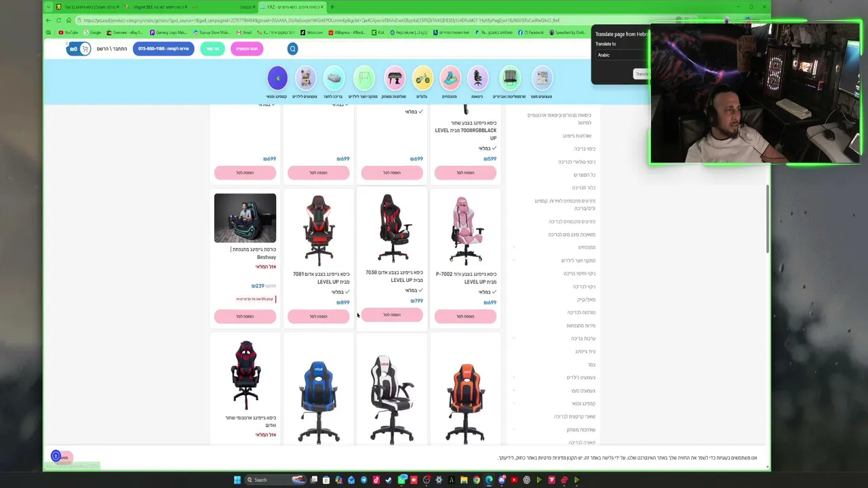Open the gaming chairs category icon

pyautogui.click(x=477, y=79)
